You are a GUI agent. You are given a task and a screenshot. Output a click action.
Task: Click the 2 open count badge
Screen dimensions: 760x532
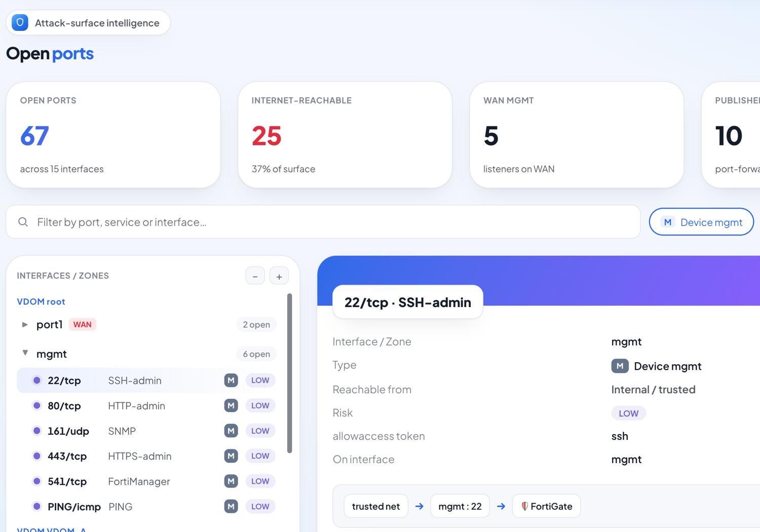(x=256, y=325)
